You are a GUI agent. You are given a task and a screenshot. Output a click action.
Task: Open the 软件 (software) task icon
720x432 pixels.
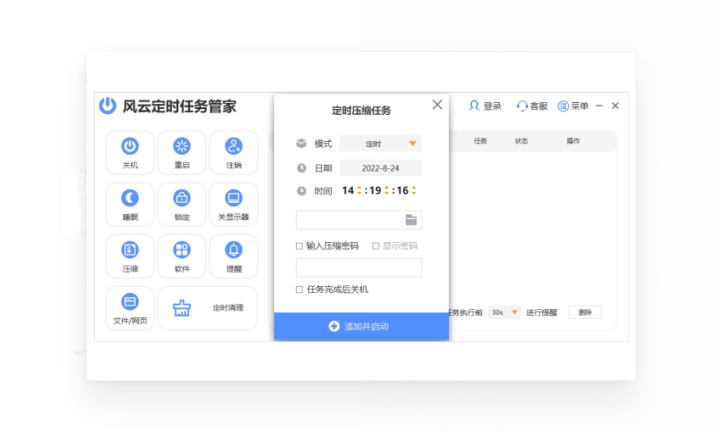click(x=181, y=251)
